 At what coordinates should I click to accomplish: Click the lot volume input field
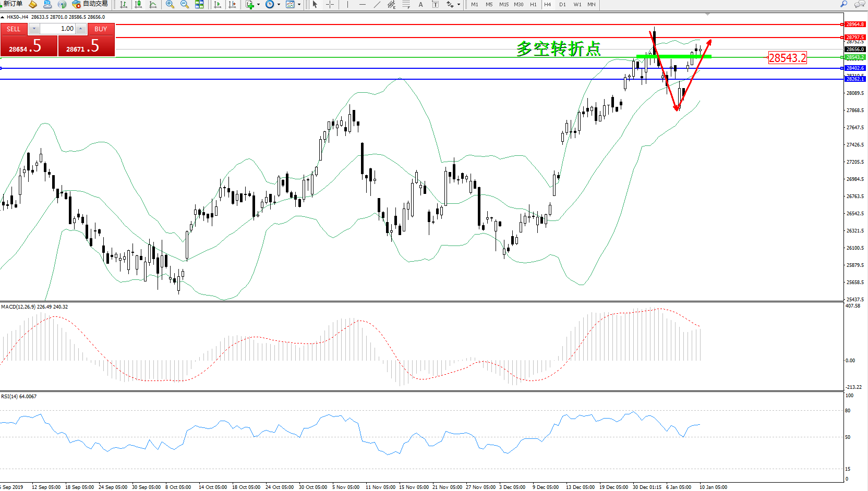[x=58, y=29]
